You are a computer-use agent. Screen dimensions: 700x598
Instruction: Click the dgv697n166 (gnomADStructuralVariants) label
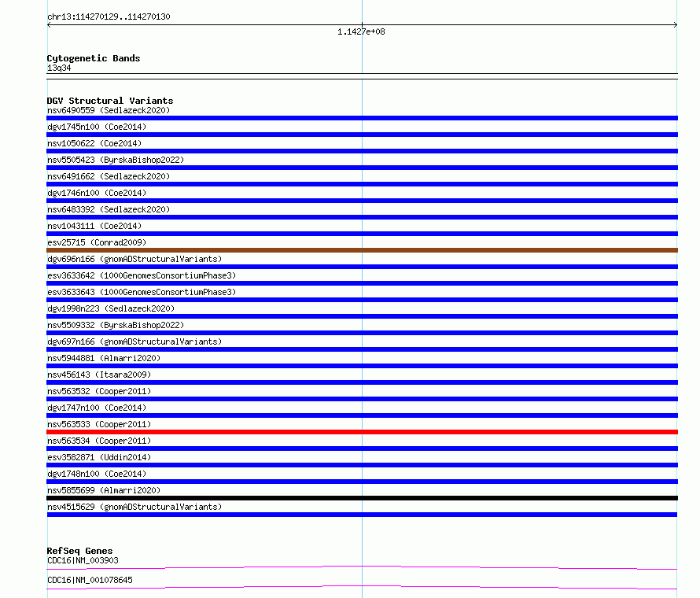[x=134, y=341]
